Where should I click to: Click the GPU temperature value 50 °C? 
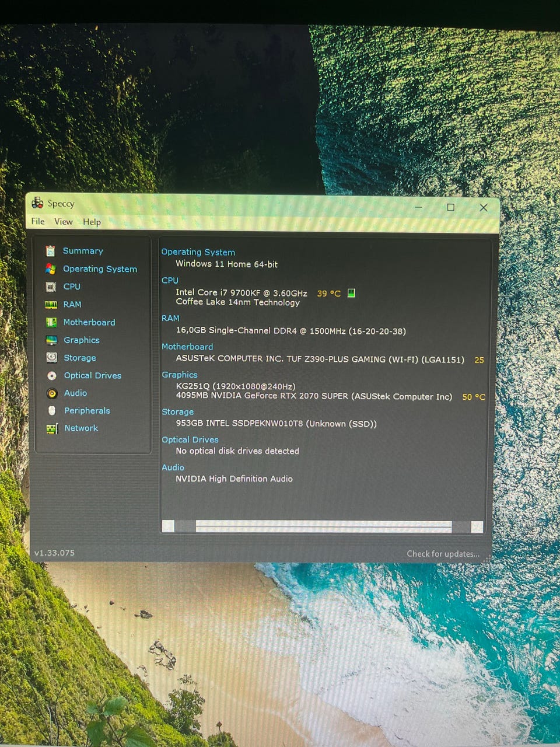(x=474, y=397)
